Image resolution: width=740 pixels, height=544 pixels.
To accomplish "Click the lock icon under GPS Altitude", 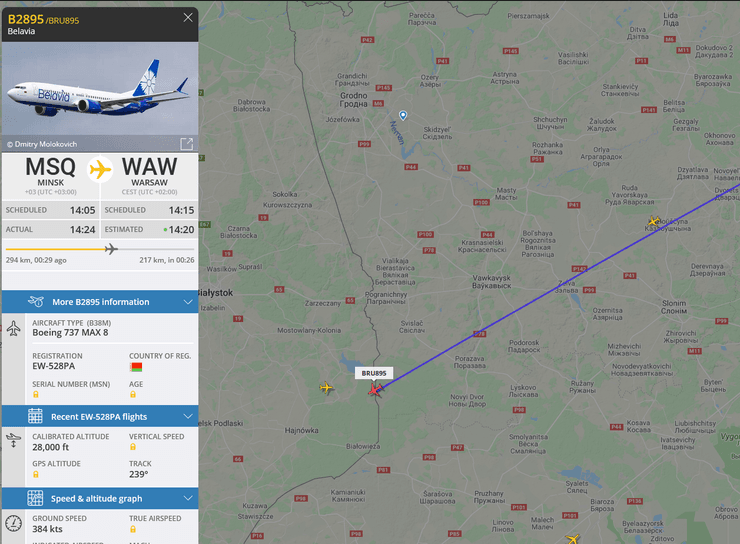I will 36,474.
